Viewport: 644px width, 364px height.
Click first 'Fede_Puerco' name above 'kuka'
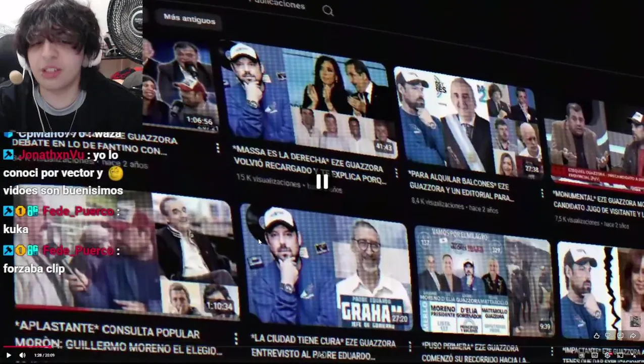click(x=79, y=211)
